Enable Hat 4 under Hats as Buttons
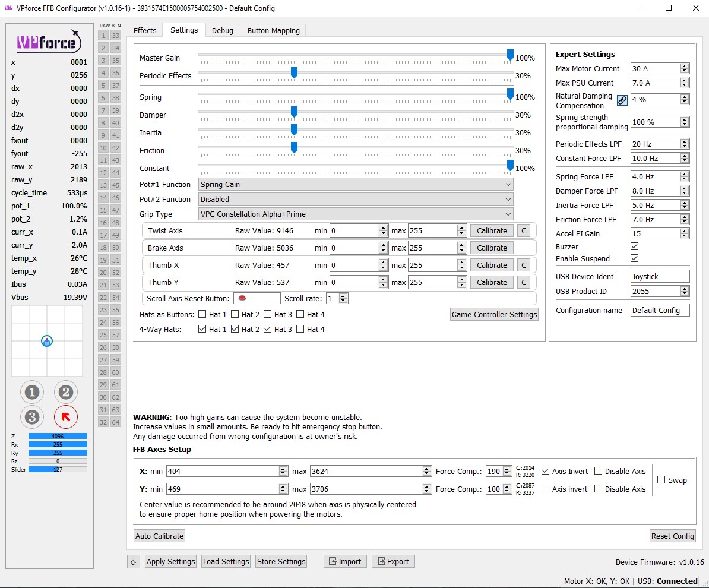This screenshot has width=709, height=588. (x=300, y=314)
